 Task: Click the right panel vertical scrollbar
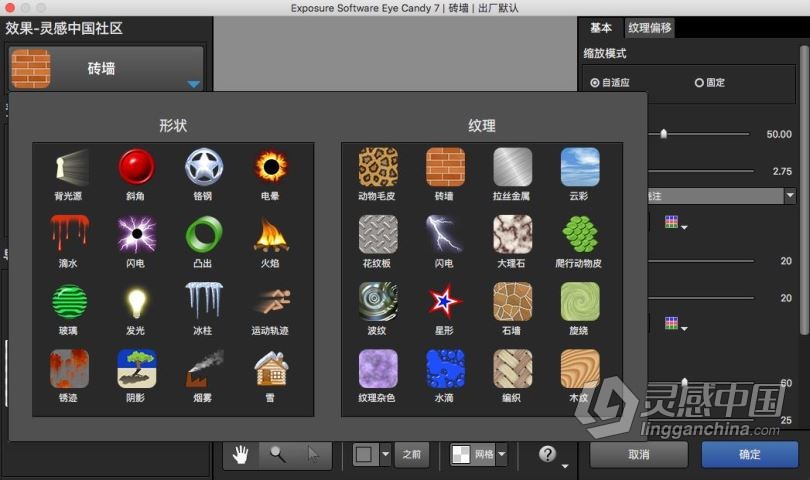tap(804, 189)
